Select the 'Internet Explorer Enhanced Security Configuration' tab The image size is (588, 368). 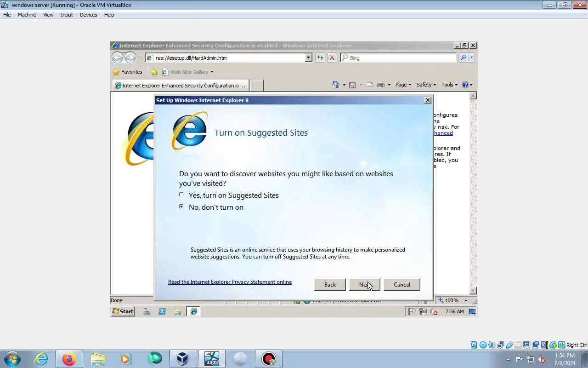coord(180,86)
